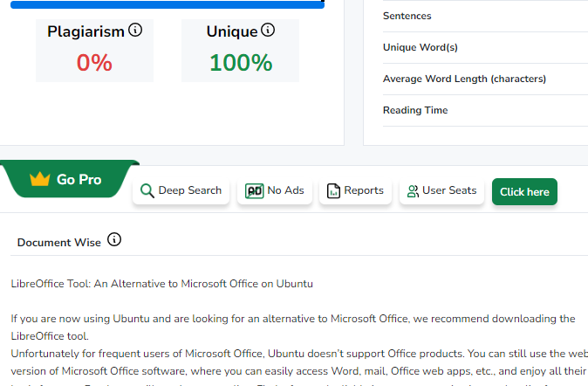Open the Reports feature card
Screen dimensions: 588x386
[355, 190]
